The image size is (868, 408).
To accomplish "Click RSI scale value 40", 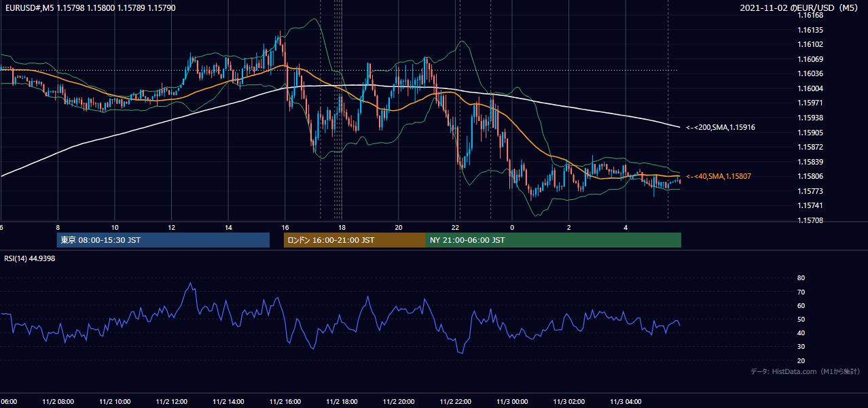I will 801,333.
